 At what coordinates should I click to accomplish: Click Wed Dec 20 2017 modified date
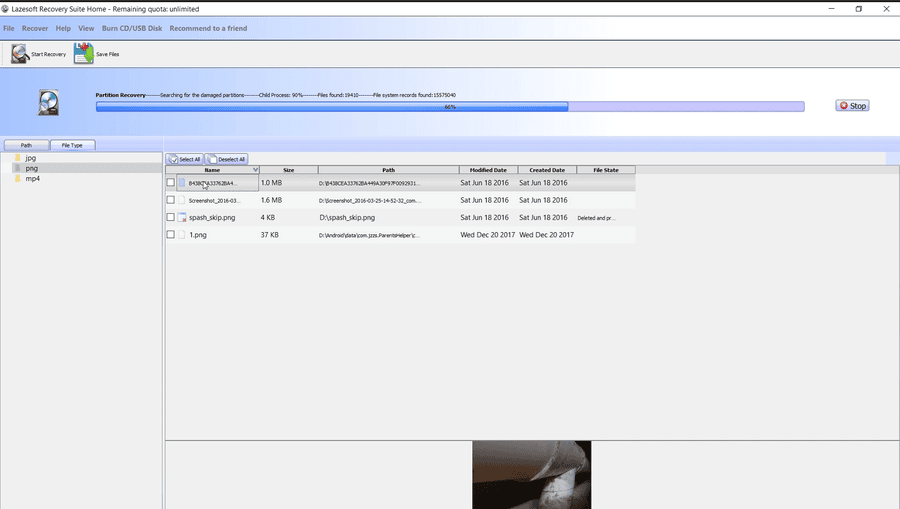(x=487, y=235)
